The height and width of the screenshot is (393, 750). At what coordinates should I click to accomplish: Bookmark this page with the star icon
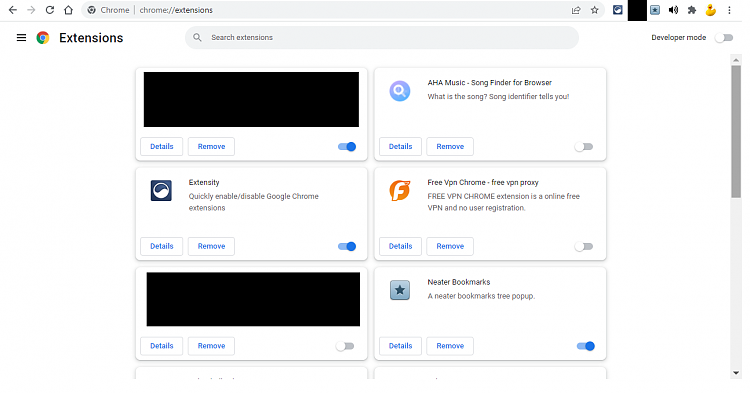tap(595, 10)
